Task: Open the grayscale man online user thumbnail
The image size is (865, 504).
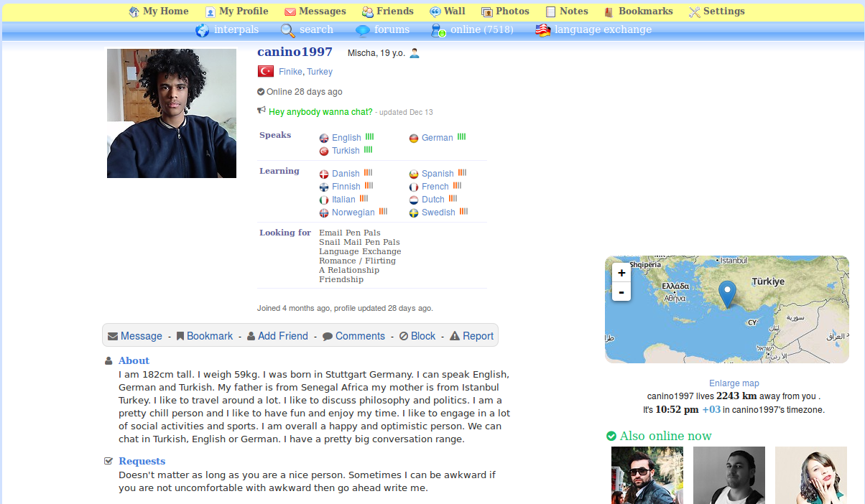Action: click(x=729, y=475)
